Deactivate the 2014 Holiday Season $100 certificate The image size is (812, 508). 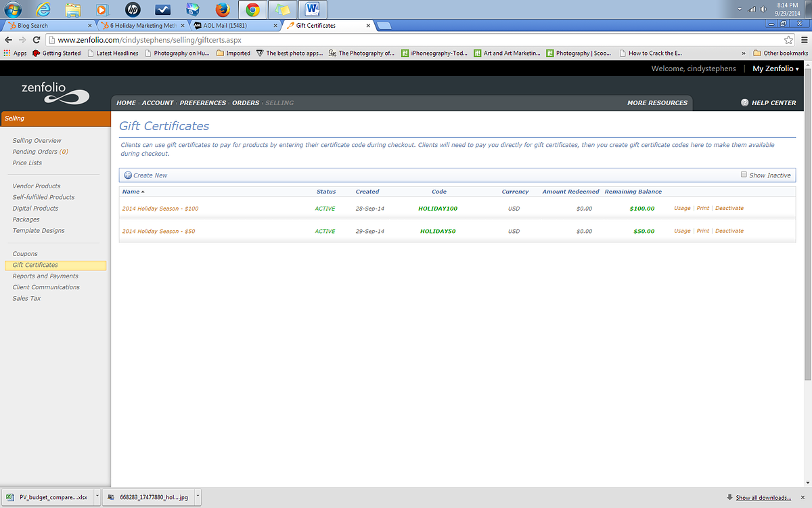(x=729, y=208)
